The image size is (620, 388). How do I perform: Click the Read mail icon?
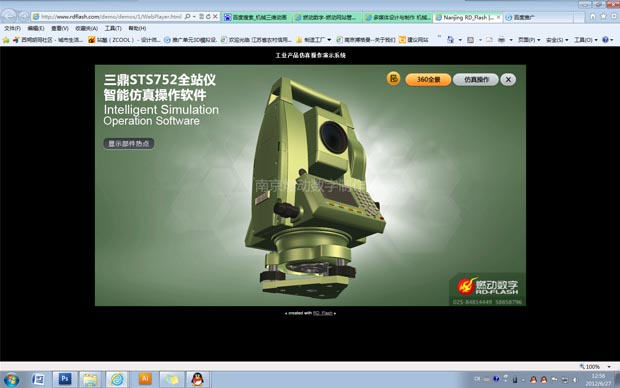coord(490,40)
